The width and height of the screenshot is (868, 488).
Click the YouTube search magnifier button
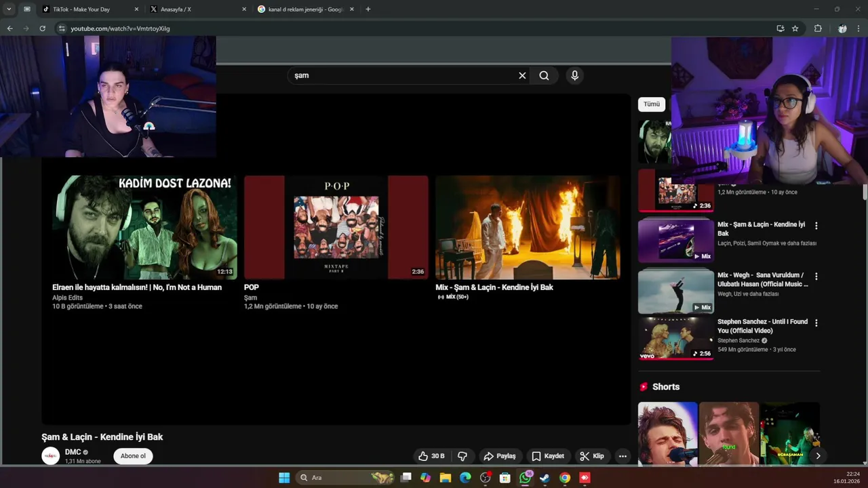click(x=544, y=75)
